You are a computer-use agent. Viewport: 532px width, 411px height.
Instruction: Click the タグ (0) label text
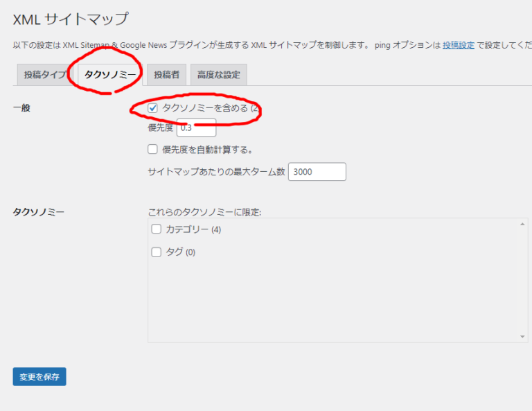point(180,252)
